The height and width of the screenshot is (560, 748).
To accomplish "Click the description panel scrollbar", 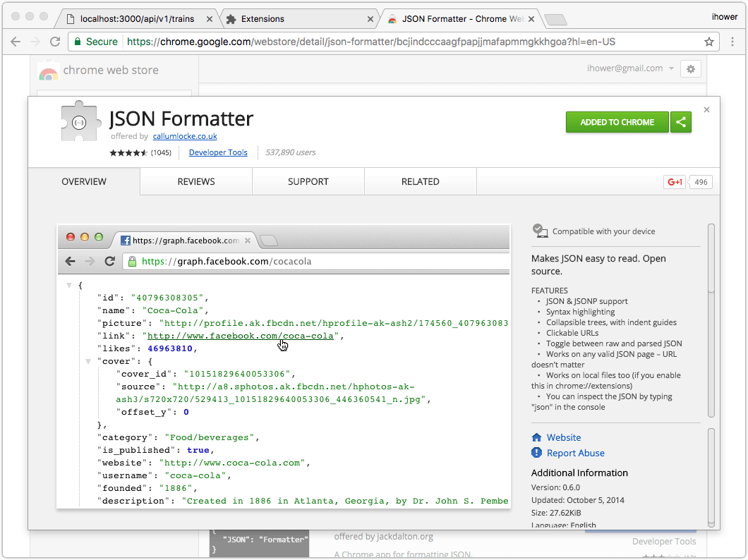I will (x=711, y=257).
